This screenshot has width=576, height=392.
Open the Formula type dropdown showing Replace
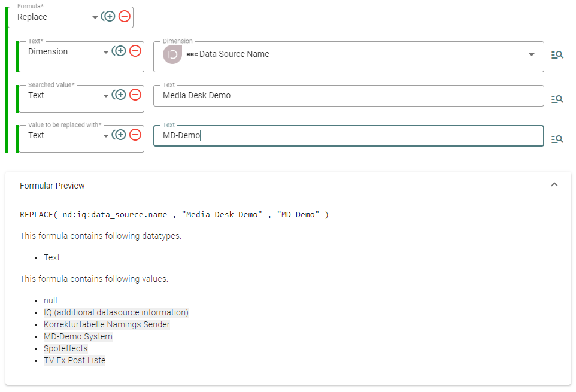pyautogui.click(x=95, y=17)
